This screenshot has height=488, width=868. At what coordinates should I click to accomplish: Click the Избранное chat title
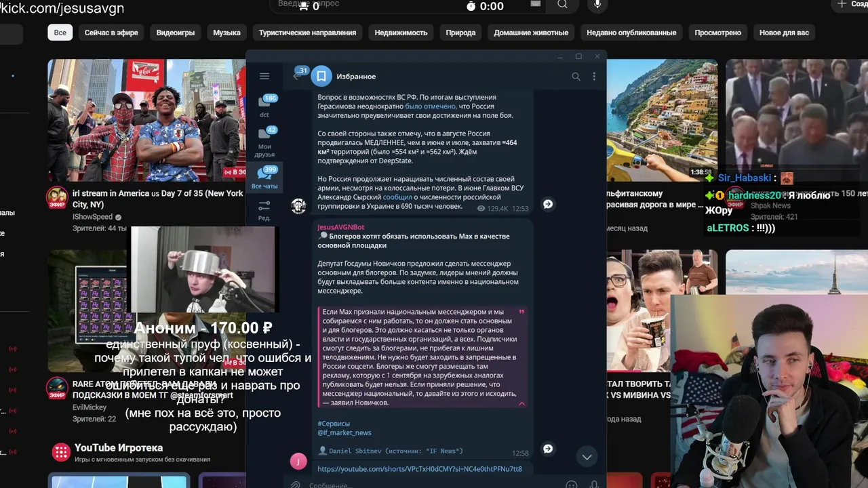coord(356,77)
